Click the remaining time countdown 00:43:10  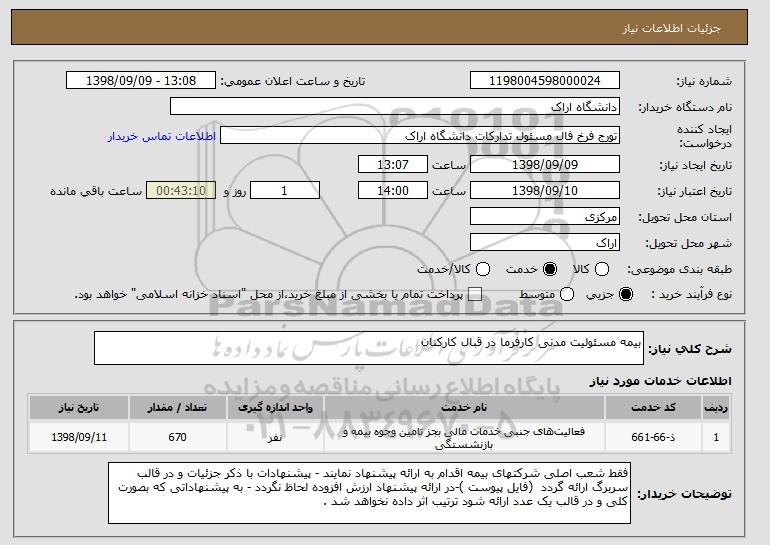(181, 191)
